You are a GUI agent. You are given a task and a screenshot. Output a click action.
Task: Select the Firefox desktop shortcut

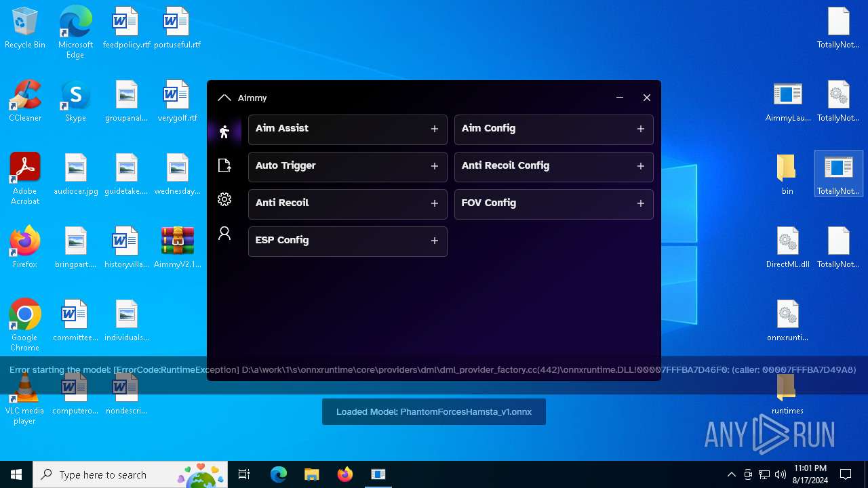coord(25,248)
